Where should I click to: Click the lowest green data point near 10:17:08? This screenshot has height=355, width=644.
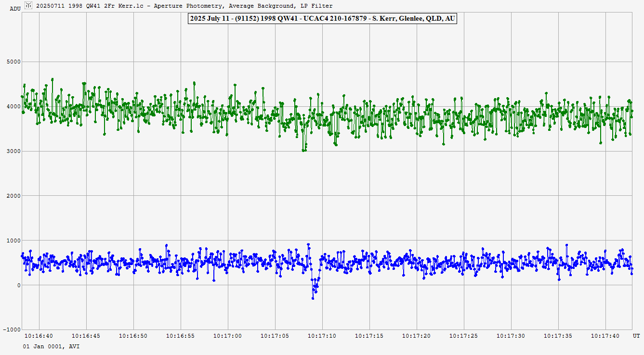(x=303, y=151)
